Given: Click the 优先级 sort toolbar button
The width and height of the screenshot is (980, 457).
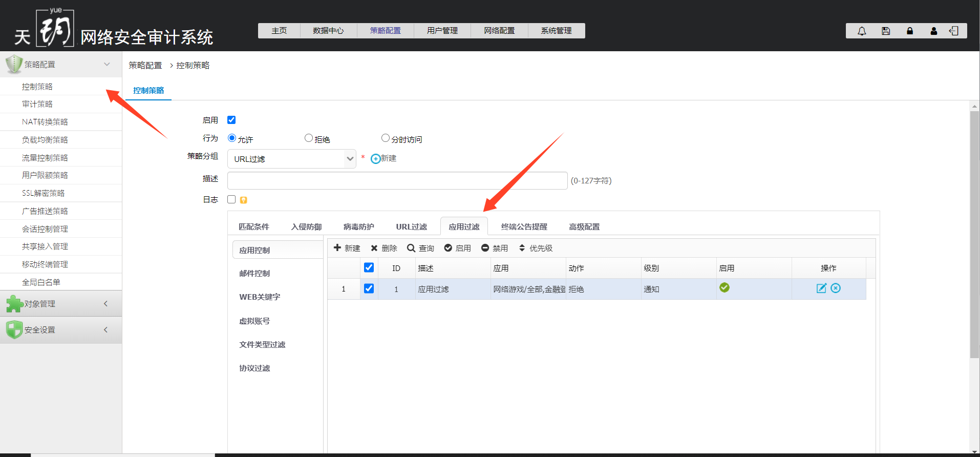Looking at the screenshot, I should point(536,248).
